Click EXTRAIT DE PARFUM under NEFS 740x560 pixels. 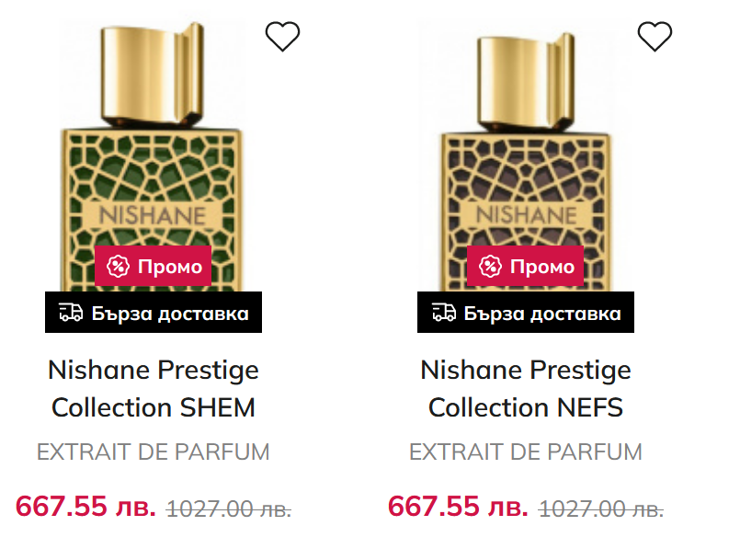click(x=526, y=452)
